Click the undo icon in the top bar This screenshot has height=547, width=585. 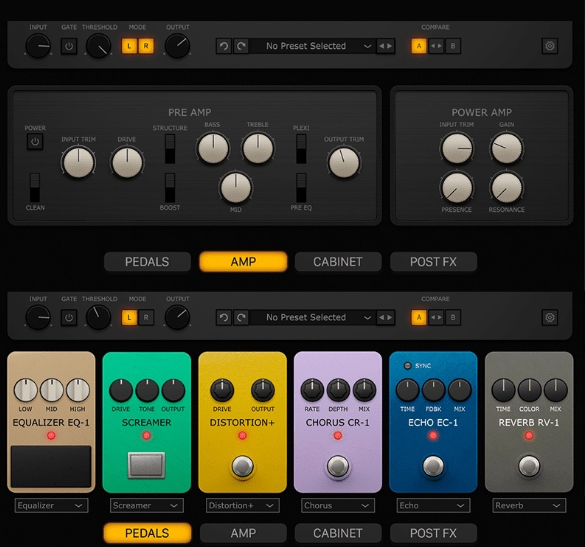[224, 46]
